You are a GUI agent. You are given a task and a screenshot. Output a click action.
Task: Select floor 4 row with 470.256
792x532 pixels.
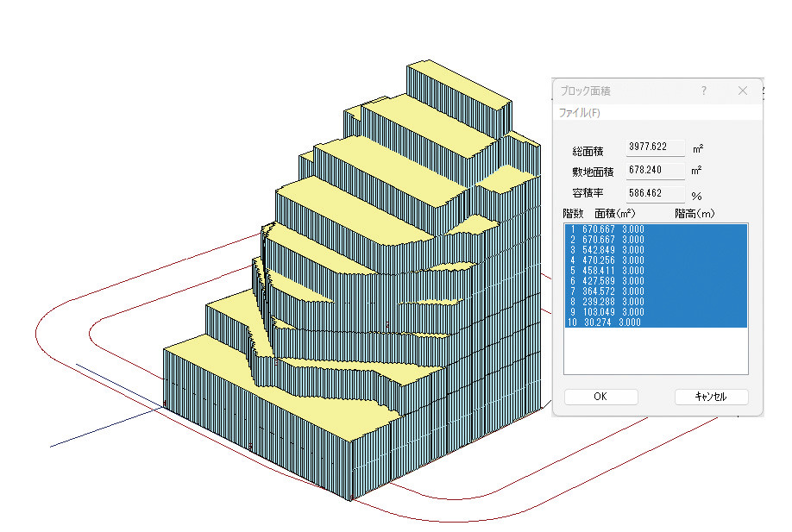656,260
